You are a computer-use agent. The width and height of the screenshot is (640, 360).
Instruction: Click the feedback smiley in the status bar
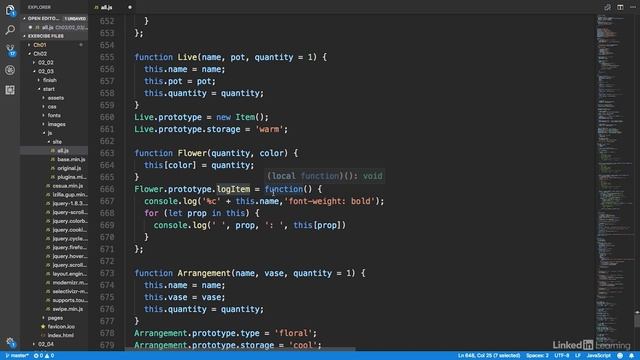pyautogui.click(x=620, y=356)
